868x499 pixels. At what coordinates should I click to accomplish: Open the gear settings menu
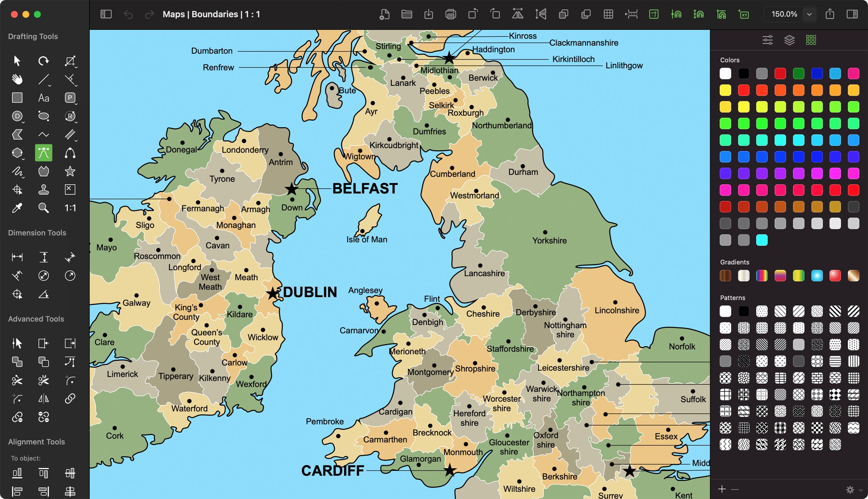coord(850,490)
